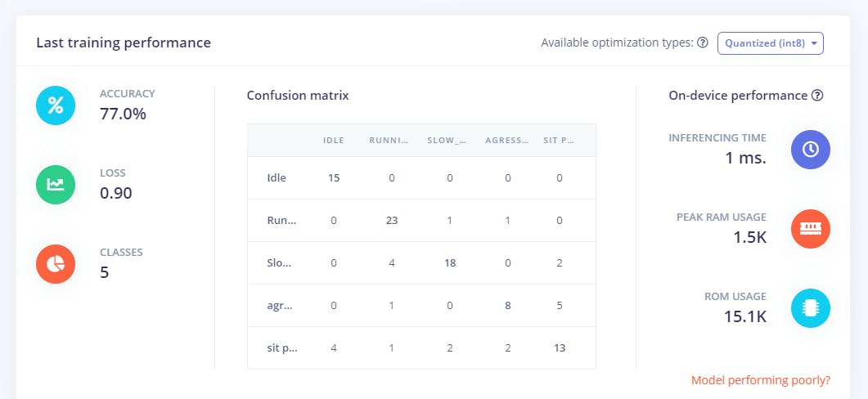The image size is (868, 399).
Task: Click the ROM usage chip icon
Action: (x=810, y=308)
